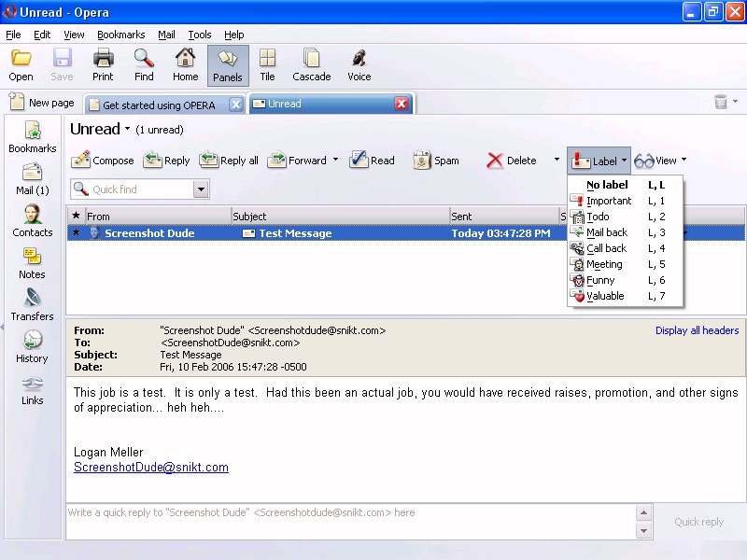
Task: Apply the Call back label
Action: (625, 248)
